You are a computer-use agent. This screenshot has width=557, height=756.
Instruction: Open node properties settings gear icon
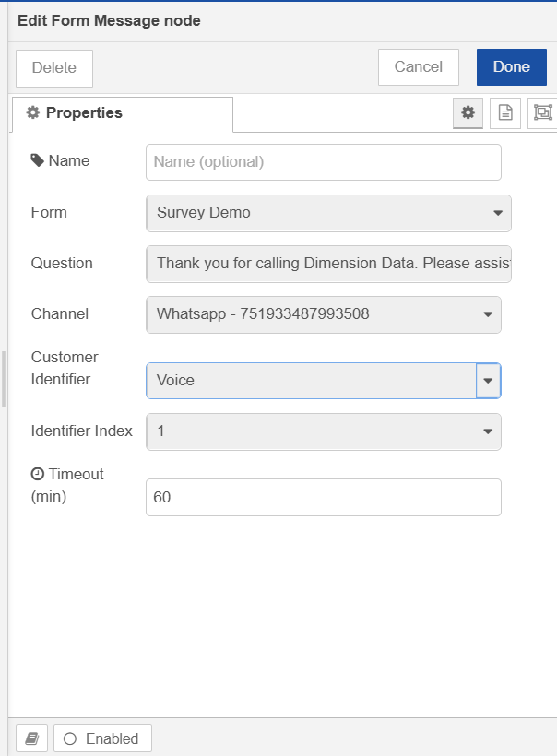pos(468,113)
